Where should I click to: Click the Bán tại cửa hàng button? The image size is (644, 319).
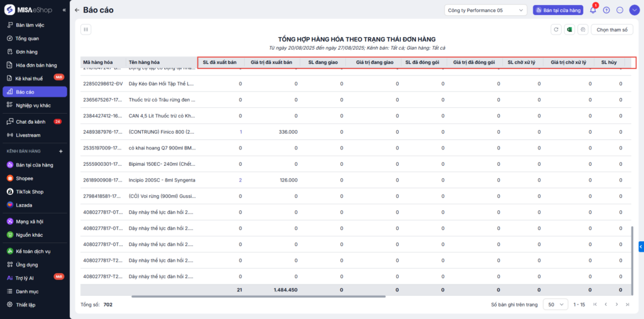click(x=558, y=10)
